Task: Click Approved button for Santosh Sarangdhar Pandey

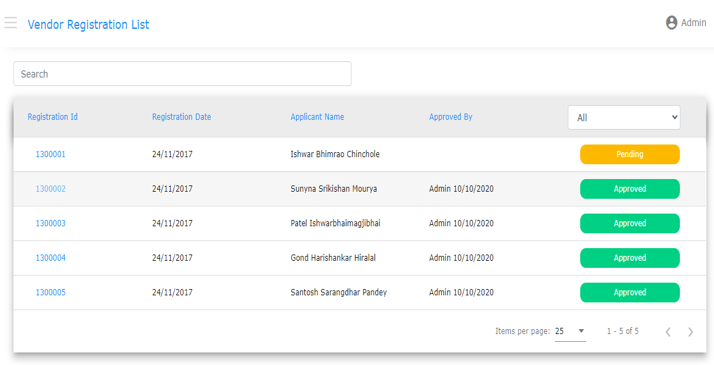Action: [630, 293]
